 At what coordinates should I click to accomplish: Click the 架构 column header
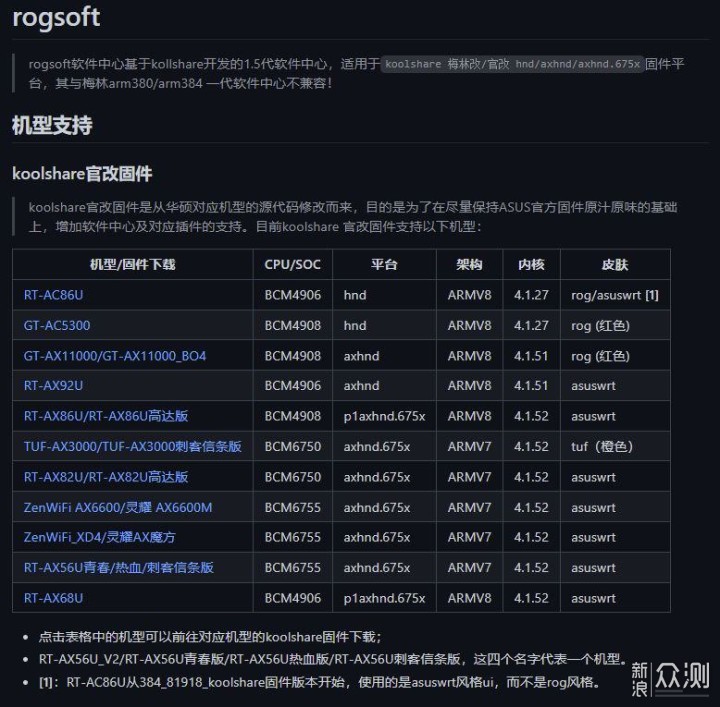click(469, 264)
